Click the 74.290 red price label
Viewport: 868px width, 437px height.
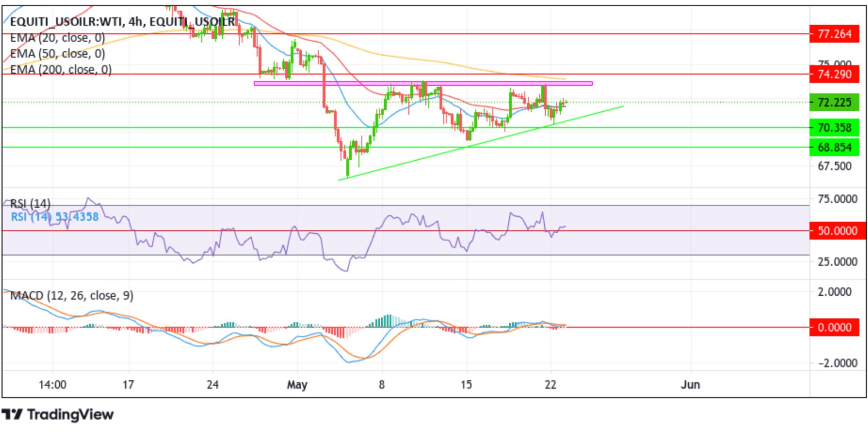(834, 74)
